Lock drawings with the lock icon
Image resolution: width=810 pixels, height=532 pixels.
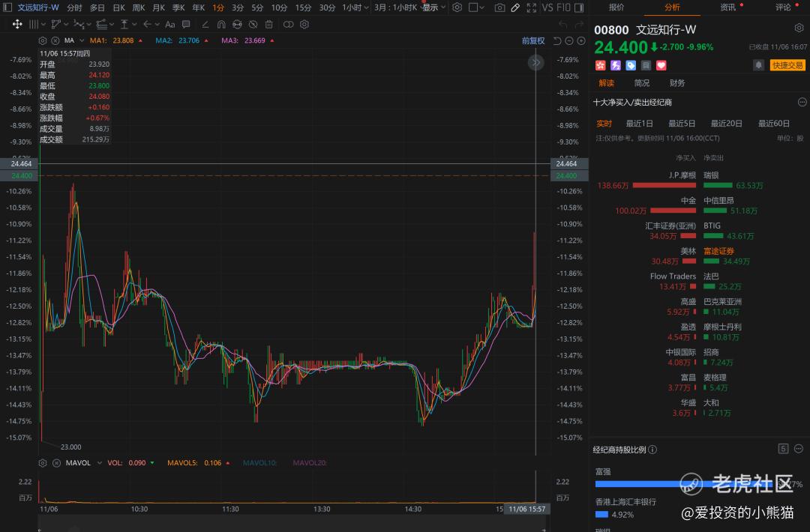pyautogui.click(x=237, y=24)
